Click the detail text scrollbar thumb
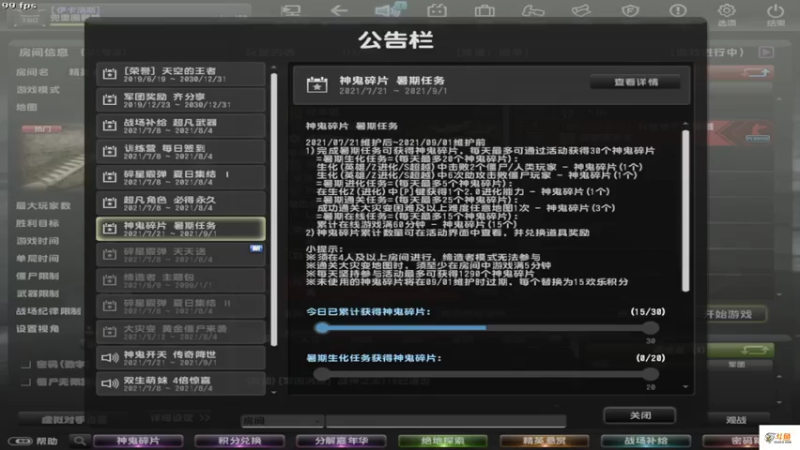 685,211
